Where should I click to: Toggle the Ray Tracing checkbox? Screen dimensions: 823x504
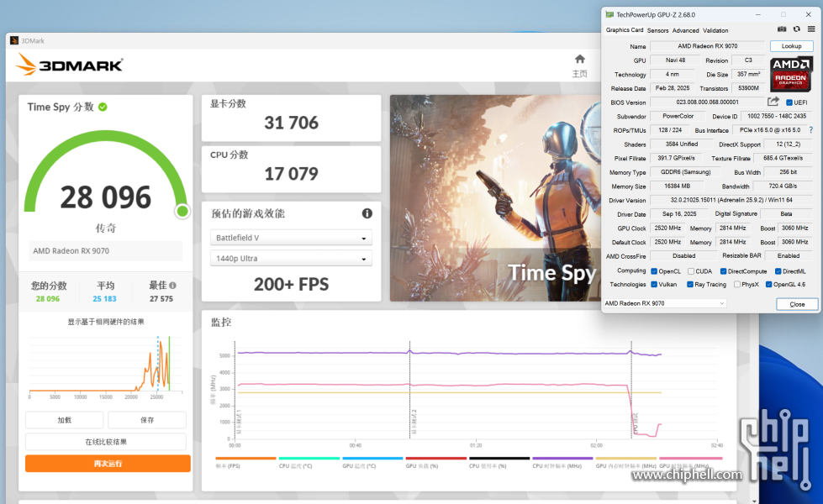point(689,285)
